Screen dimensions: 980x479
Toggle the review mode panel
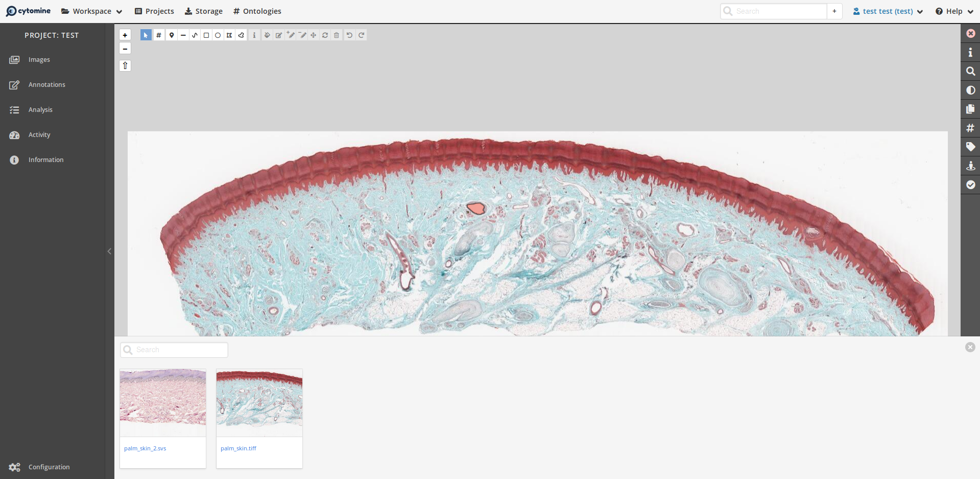[x=971, y=185]
